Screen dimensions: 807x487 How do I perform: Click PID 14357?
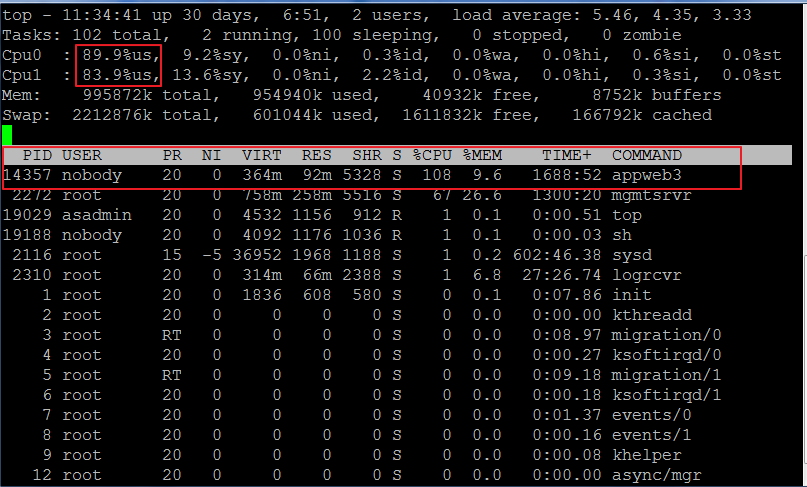27,175
